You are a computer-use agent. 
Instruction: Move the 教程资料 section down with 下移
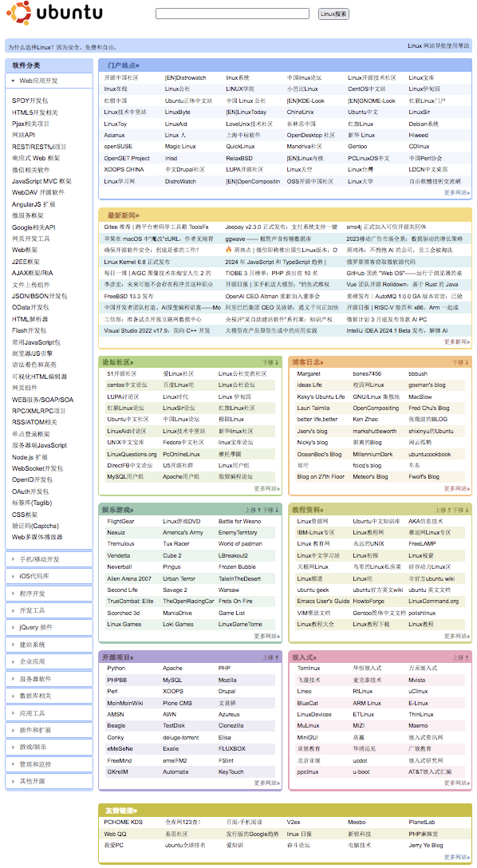point(461,510)
